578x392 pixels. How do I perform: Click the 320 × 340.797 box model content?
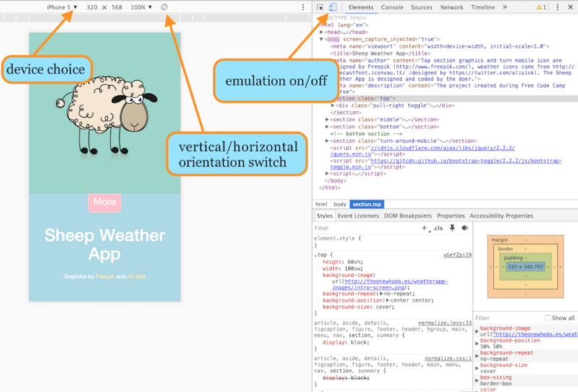(x=525, y=266)
